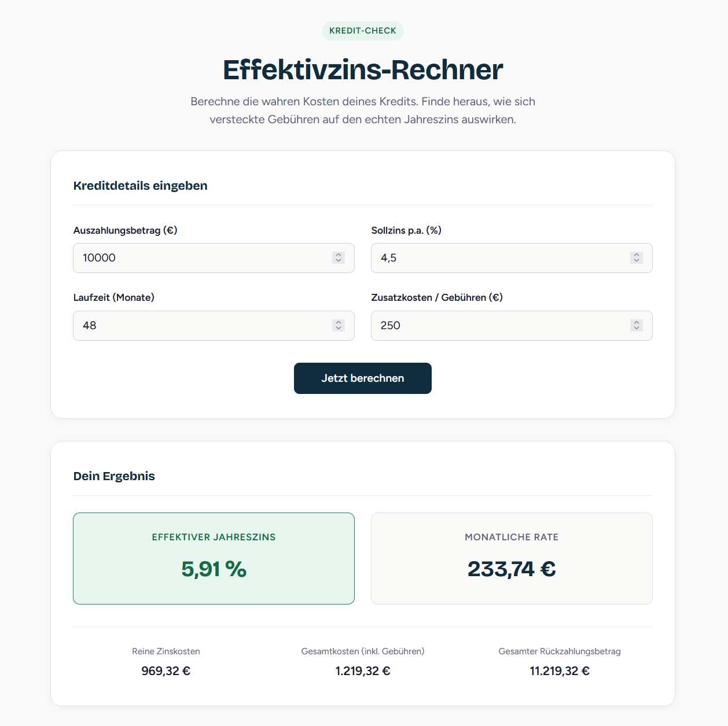
Task: Click the Reine Zinskosten value
Action: (x=166, y=671)
